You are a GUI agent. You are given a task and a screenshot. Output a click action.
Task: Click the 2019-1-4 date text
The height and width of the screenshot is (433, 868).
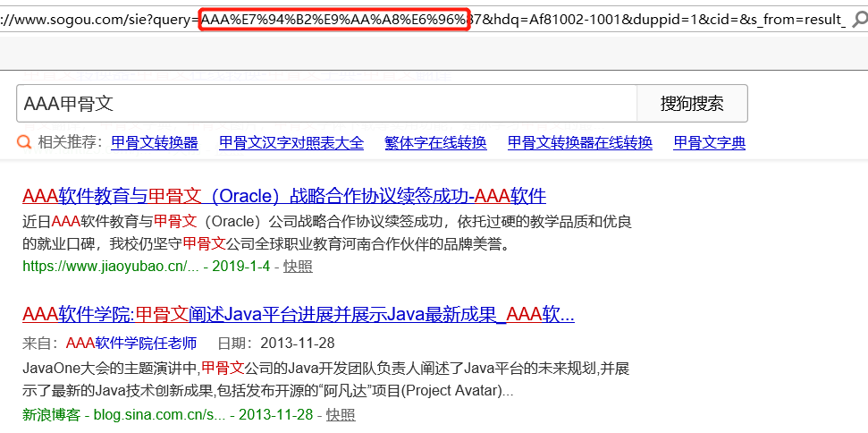point(241,267)
